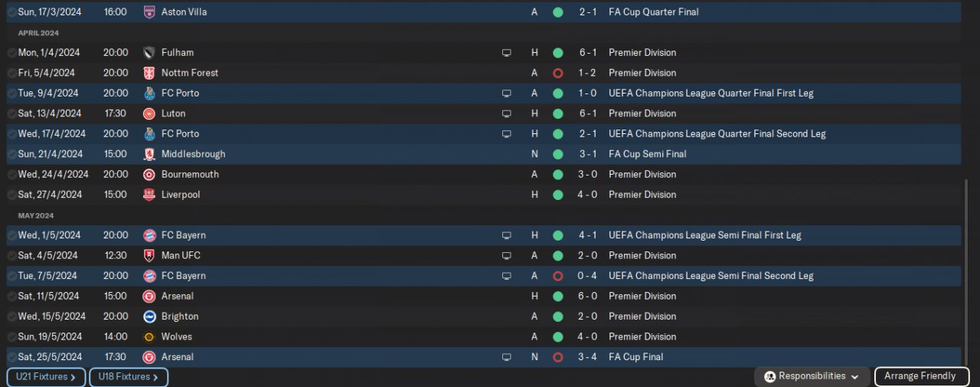Click TV broadcast icon on FA Cup Final row
Image resolution: width=980 pixels, height=387 pixels.
point(506,357)
